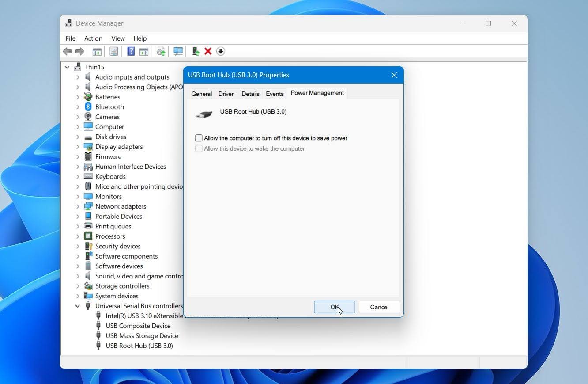Click the Display adapters category icon

click(88, 147)
